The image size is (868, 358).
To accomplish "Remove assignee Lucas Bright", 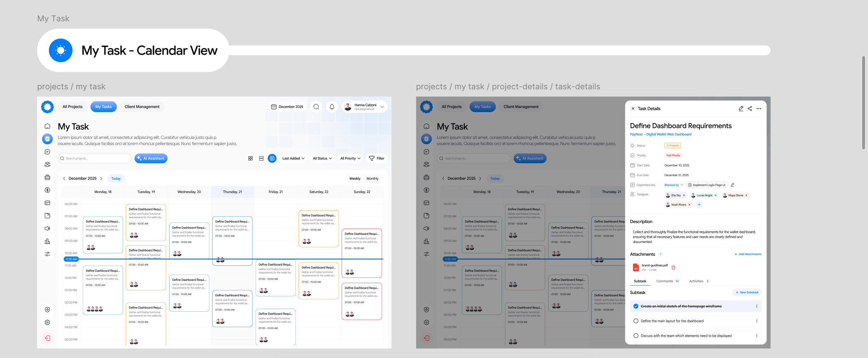I will coord(715,195).
